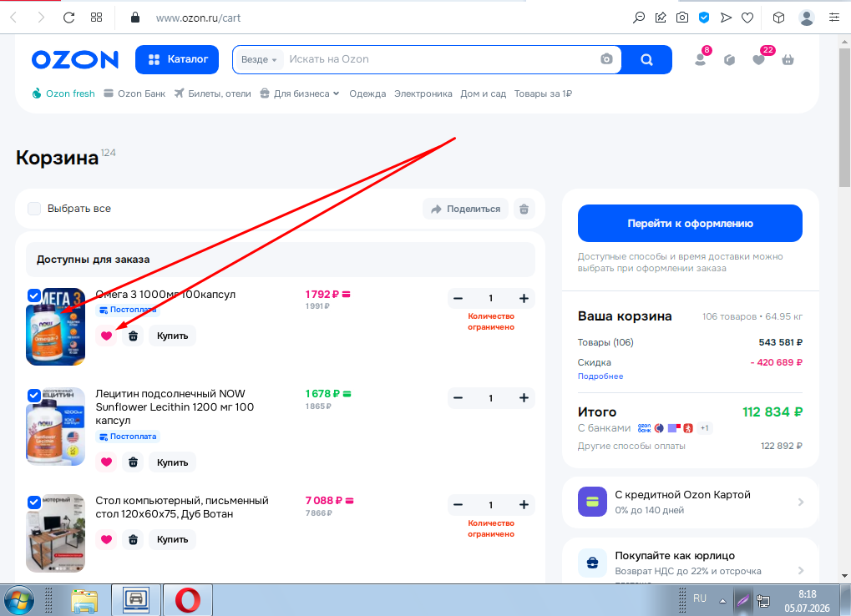851x616 pixels.
Task: Open favorites heart with badge 22
Action: click(x=759, y=59)
